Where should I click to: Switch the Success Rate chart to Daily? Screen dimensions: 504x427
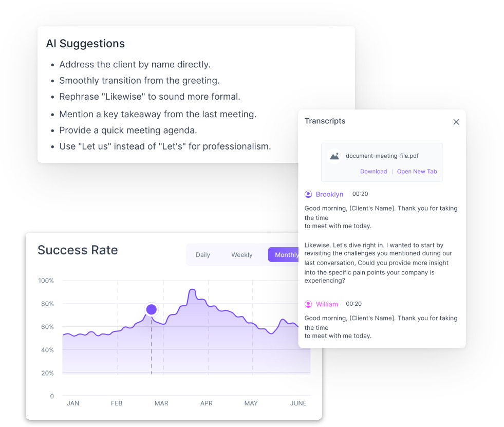(203, 255)
